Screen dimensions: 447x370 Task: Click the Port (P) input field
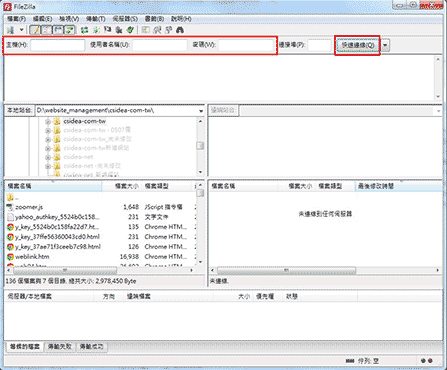coord(319,45)
